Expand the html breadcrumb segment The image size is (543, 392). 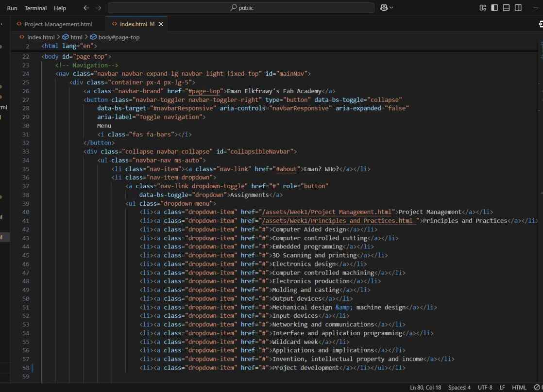76,37
